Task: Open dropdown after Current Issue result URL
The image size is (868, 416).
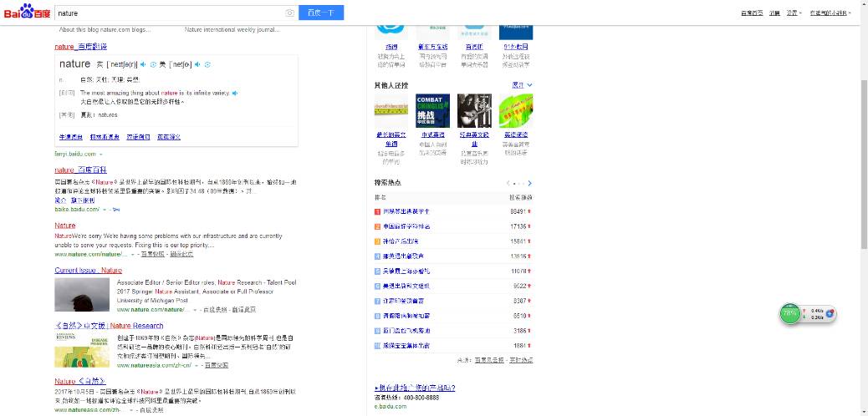Action: click(195, 310)
